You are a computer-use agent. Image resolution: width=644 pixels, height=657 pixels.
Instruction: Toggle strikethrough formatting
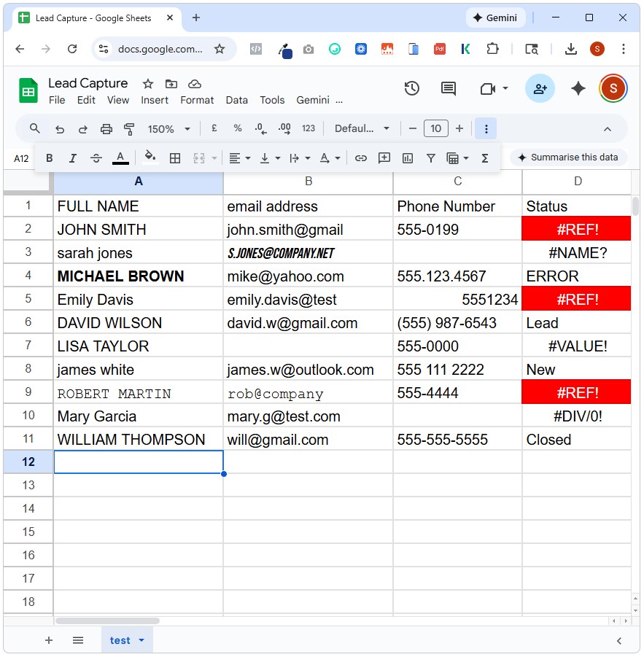(96, 158)
